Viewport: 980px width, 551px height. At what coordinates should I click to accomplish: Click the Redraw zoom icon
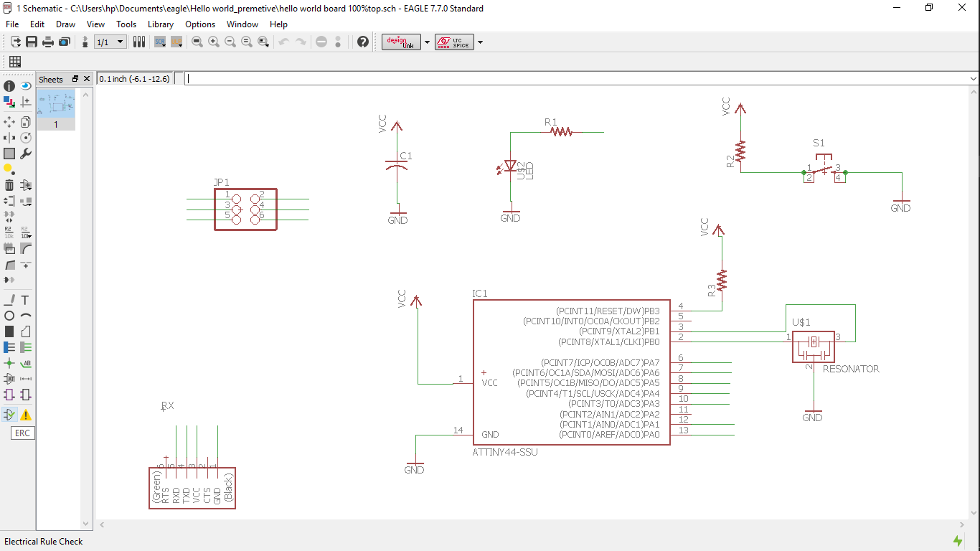pyautogui.click(x=247, y=42)
